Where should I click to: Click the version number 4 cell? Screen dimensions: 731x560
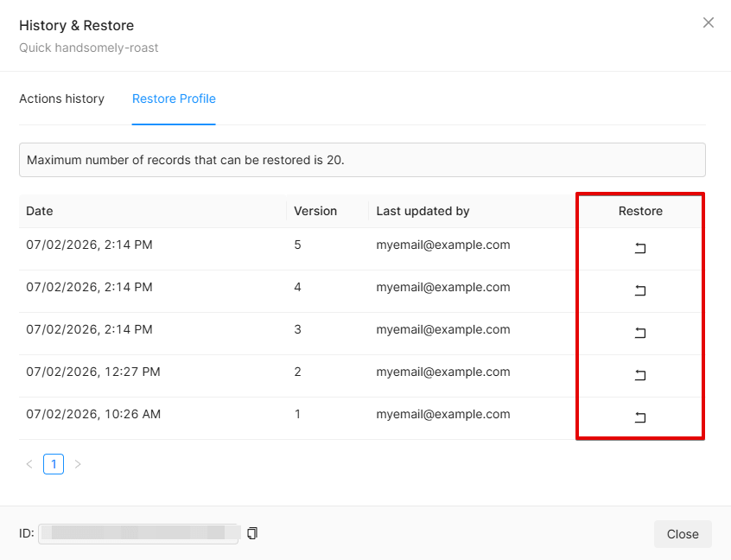click(x=297, y=287)
